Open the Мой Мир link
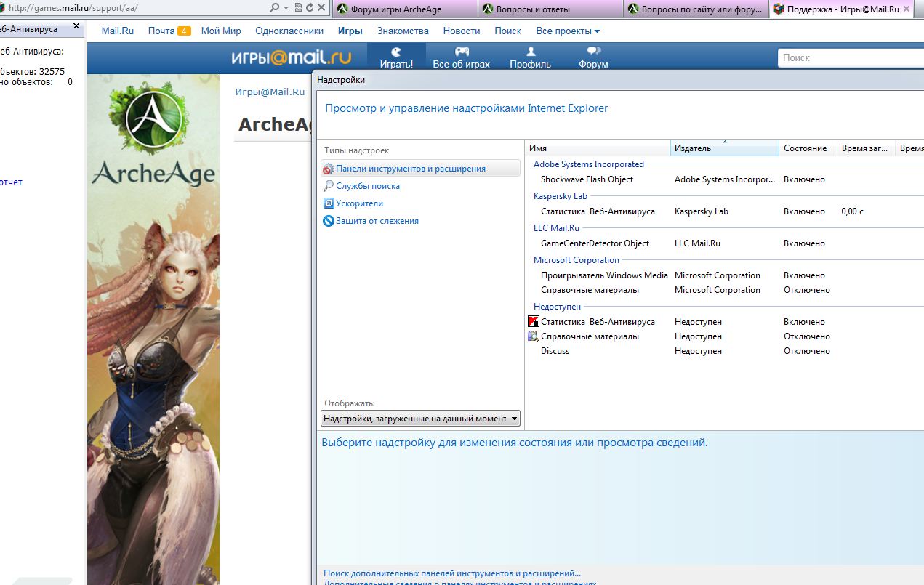 coord(221,31)
